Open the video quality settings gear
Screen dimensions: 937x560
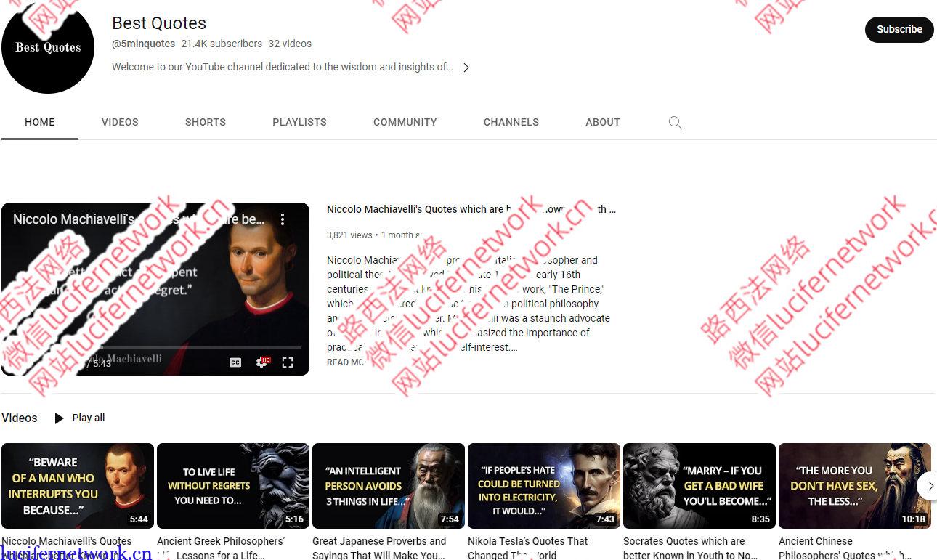[261, 361]
